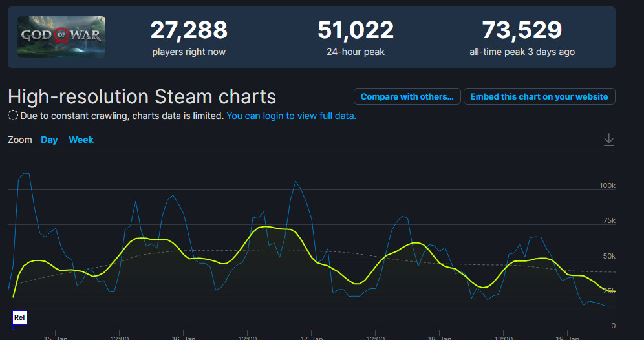
Task: Click the 75k y-axis label
Action: pyautogui.click(x=608, y=221)
